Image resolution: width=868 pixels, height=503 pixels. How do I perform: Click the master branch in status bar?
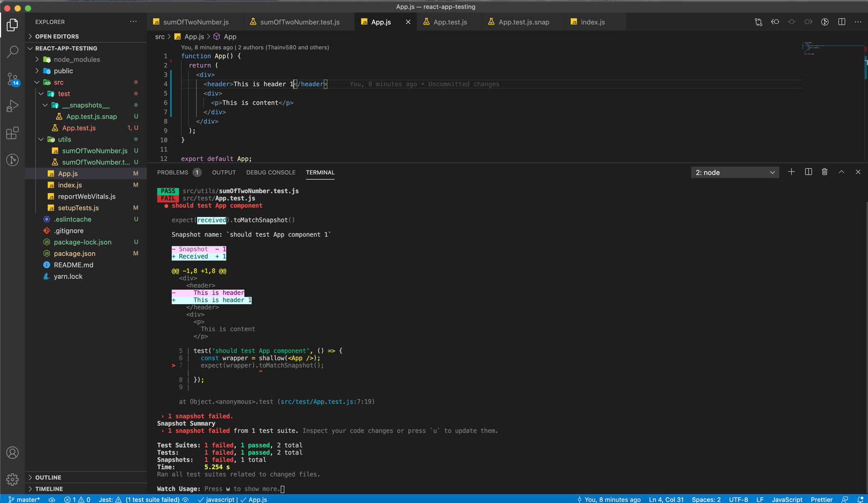(x=25, y=499)
